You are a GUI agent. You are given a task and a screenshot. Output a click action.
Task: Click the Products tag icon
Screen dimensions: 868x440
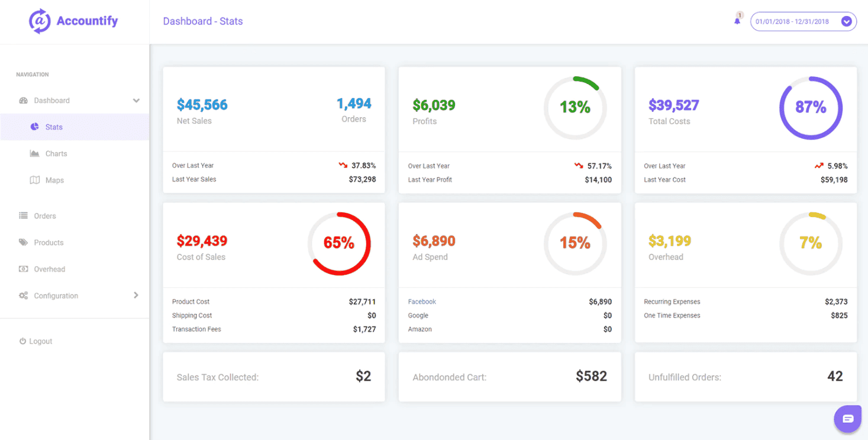[x=22, y=242]
